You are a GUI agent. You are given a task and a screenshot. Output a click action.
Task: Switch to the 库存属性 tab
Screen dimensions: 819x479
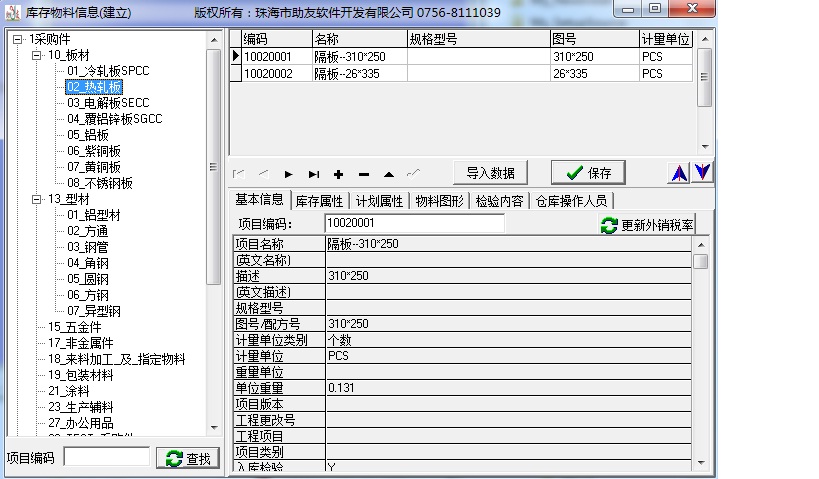coord(319,201)
